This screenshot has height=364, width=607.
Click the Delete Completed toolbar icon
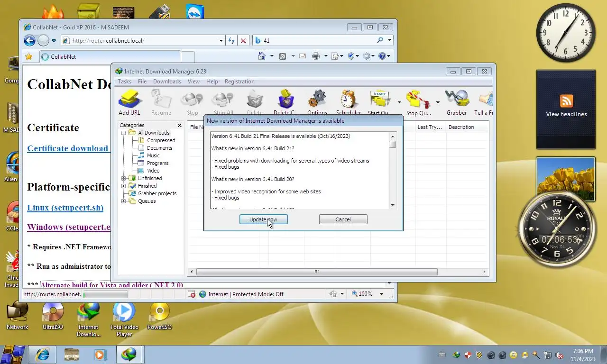(286, 99)
